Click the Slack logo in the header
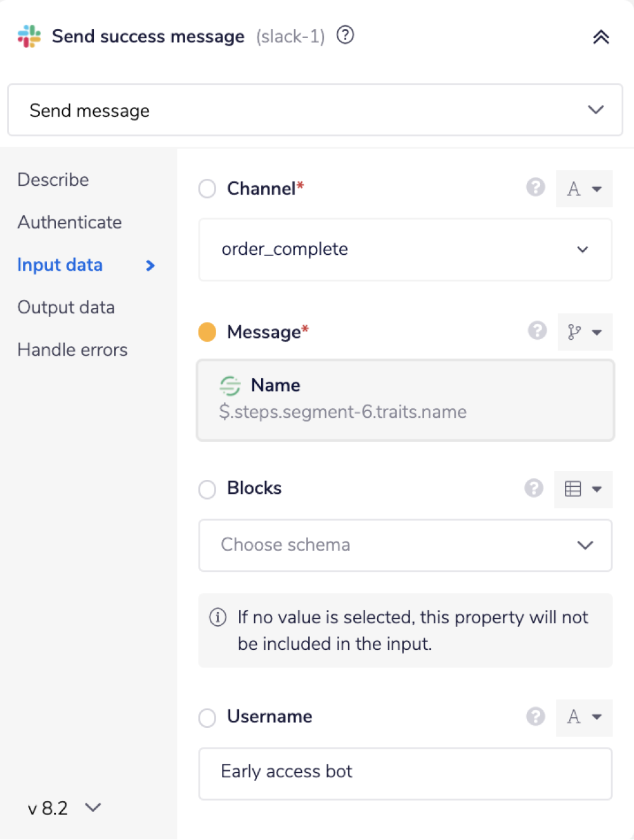This screenshot has width=634, height=840. click(x=28, y=36)
